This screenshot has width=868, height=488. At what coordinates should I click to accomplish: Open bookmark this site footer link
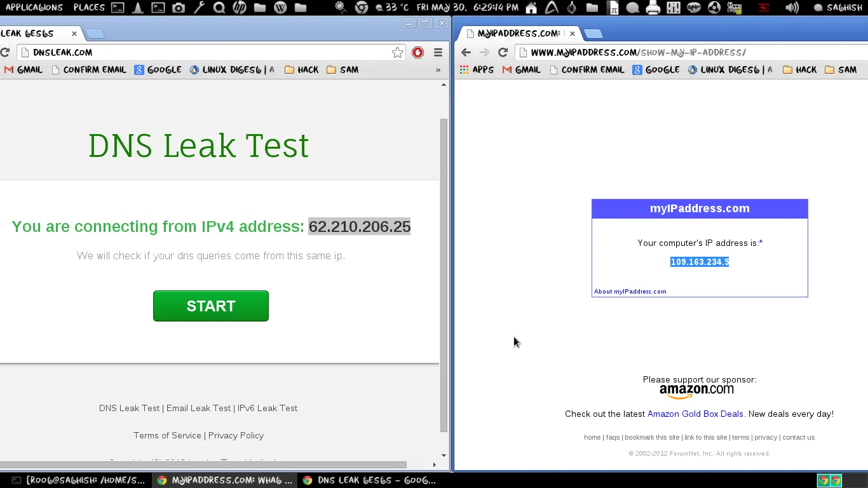(651, 437)
